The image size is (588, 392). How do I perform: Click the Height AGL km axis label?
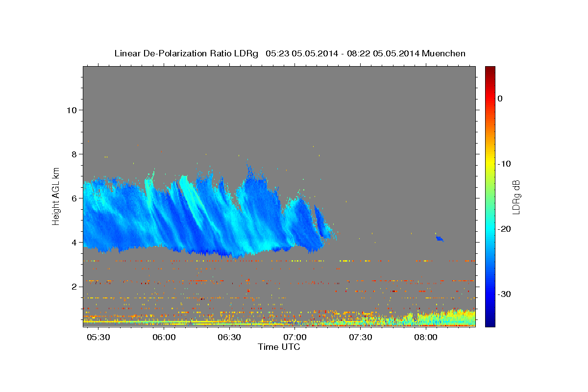(x=56, y=196)
